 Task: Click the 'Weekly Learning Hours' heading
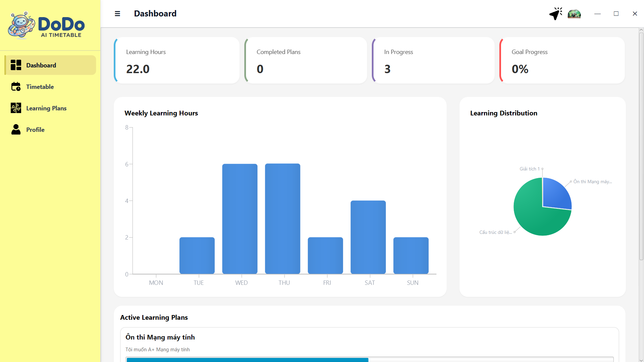click(161, 113)
